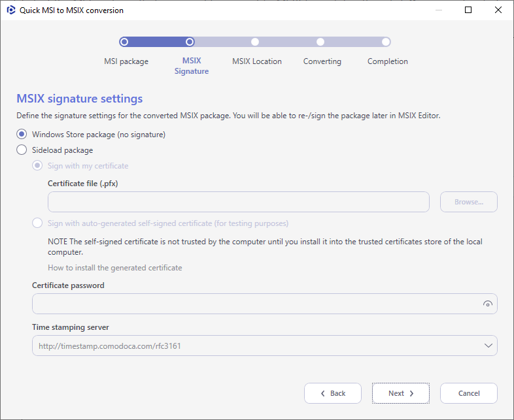This screenshot has width=514, height=420.
Task: Cancel the conversion wizard
Action: [469, 393]
